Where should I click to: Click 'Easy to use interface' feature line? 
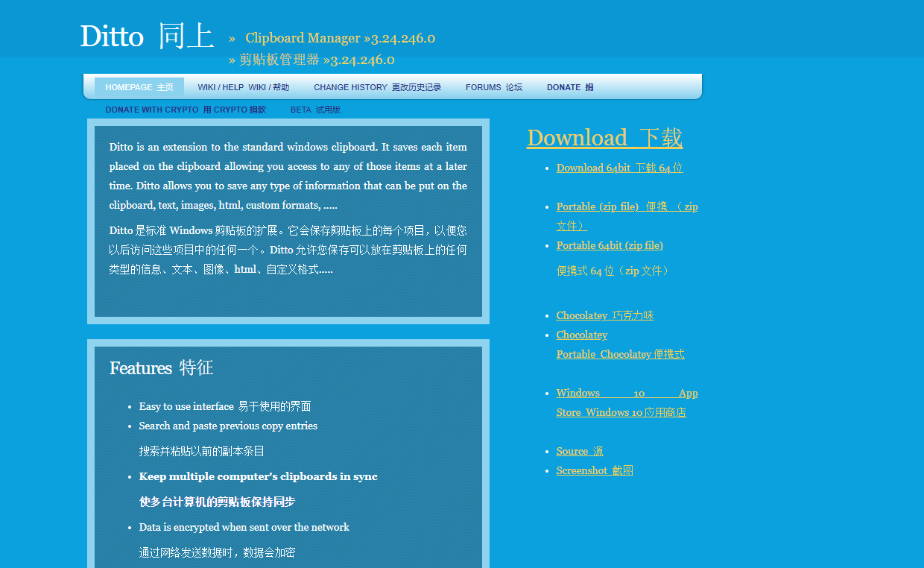click(x=225, y=406)
